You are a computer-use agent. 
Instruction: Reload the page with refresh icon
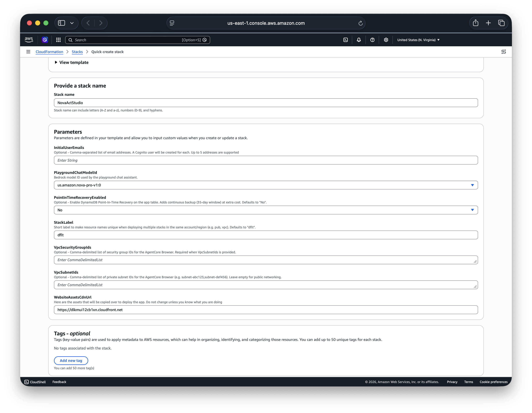click(360, 23)
